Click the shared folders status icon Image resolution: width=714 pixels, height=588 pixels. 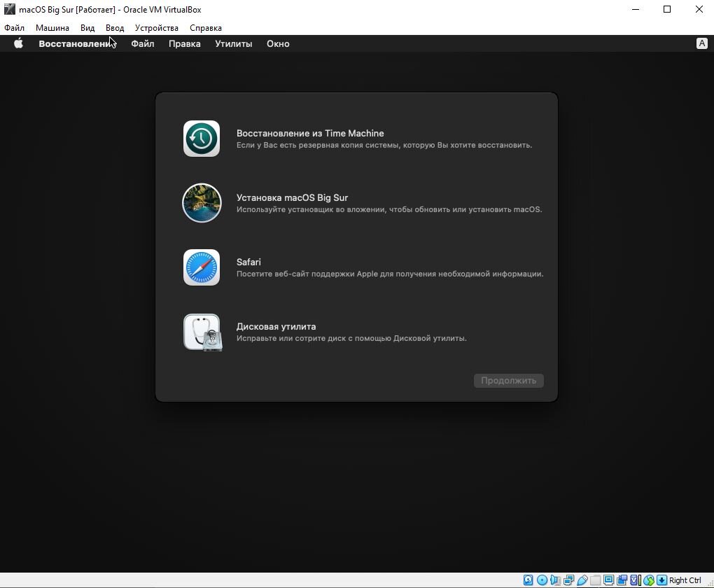(595, 580)
